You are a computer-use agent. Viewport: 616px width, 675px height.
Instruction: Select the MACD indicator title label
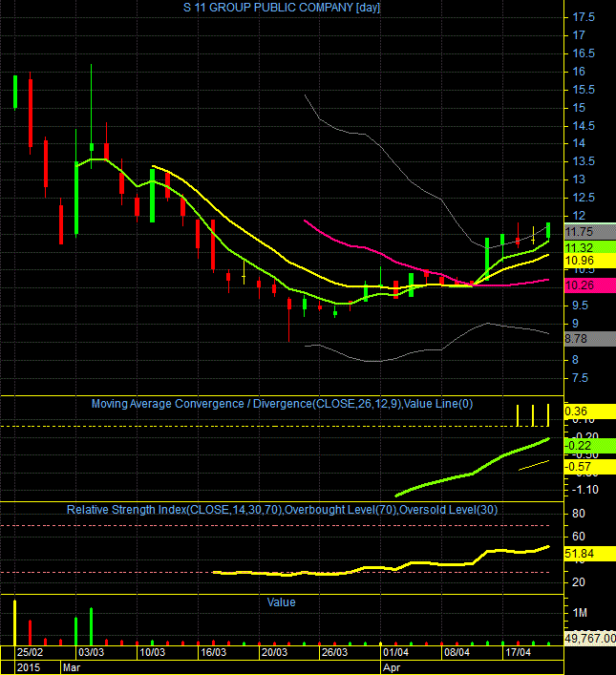[282, 404]
